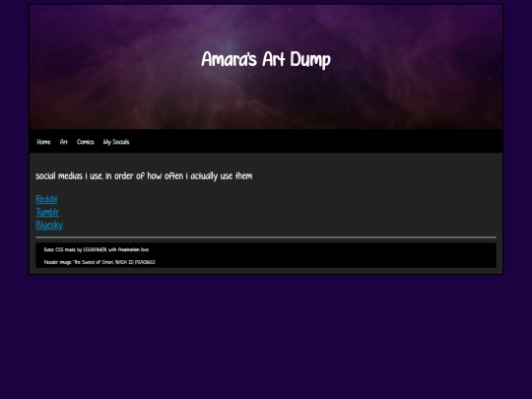Open the Comics page
Viewport: 532px width, 399px height.
(86, 142)
